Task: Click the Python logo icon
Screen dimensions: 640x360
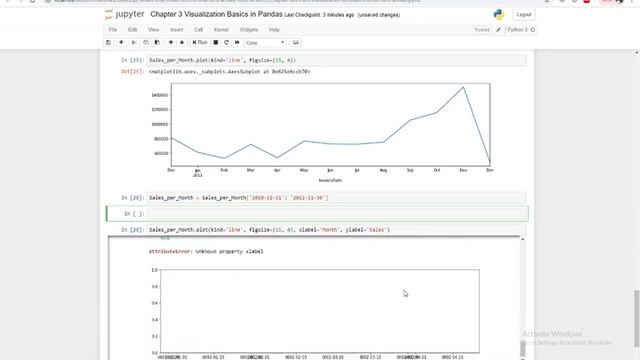Action: (499, 15)
